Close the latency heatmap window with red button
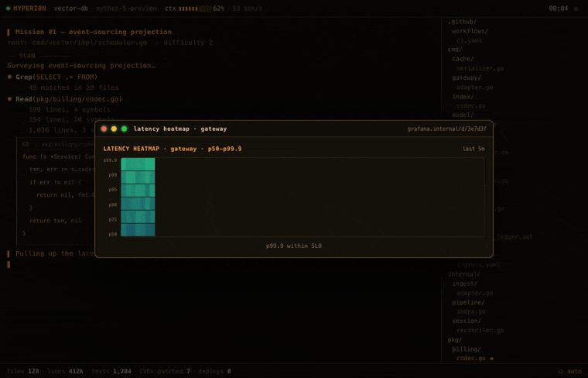Viewport: 588px width, 378px height. tap(104, 129)
